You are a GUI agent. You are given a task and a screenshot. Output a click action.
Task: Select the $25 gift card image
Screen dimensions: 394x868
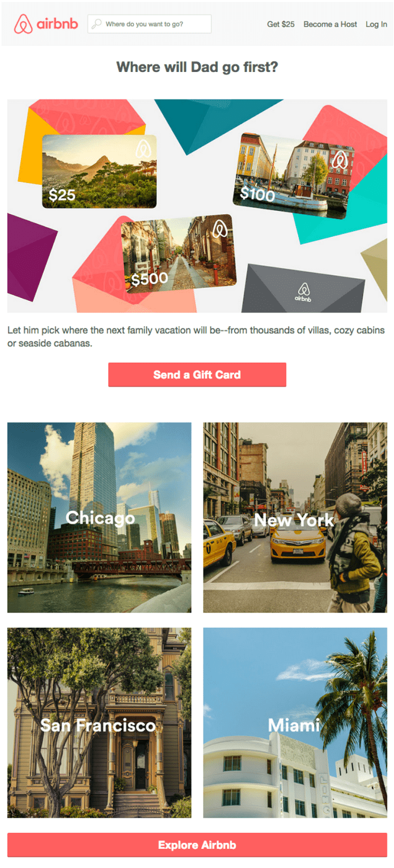point(99,171)
